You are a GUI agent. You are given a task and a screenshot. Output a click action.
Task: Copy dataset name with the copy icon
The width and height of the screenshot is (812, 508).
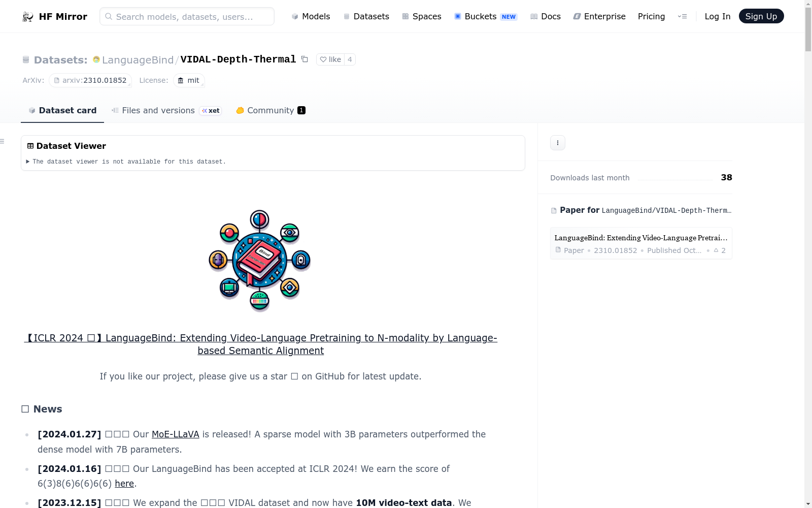(304, 59)
